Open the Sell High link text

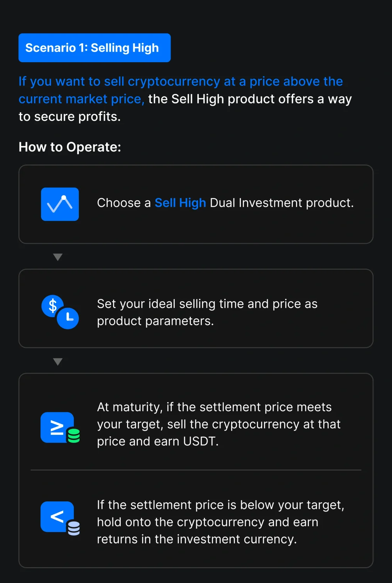coord(180,203)
